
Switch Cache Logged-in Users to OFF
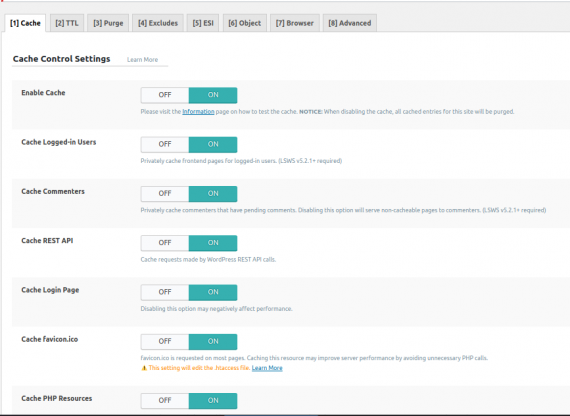[165, 144]
